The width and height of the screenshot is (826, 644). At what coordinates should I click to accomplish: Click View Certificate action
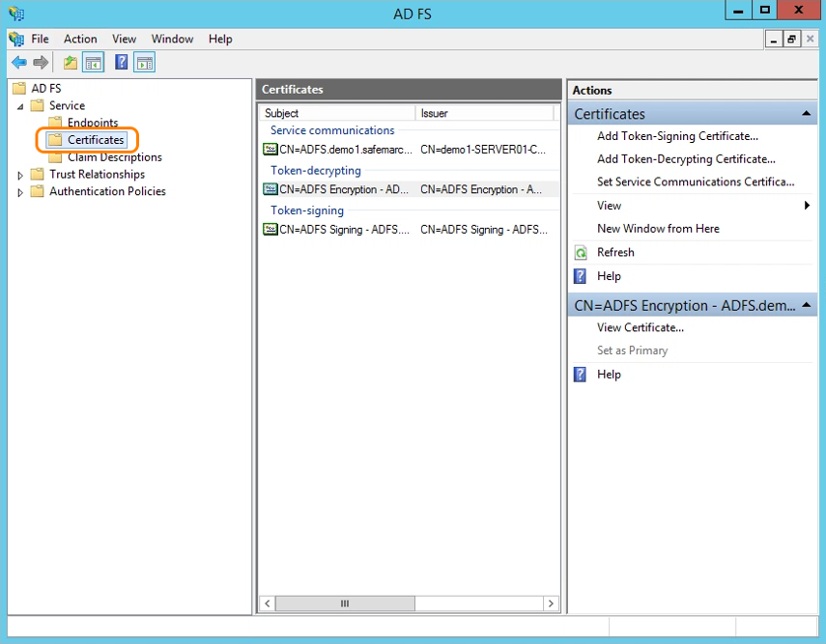click(640, 327)
